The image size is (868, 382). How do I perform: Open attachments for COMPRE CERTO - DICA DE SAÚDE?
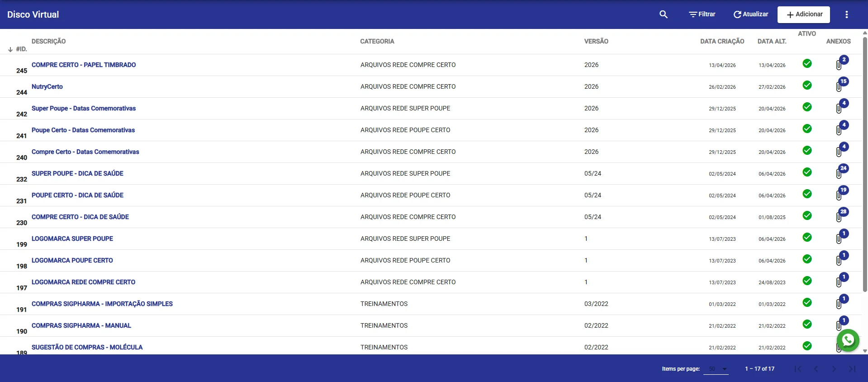coord(842,215)
